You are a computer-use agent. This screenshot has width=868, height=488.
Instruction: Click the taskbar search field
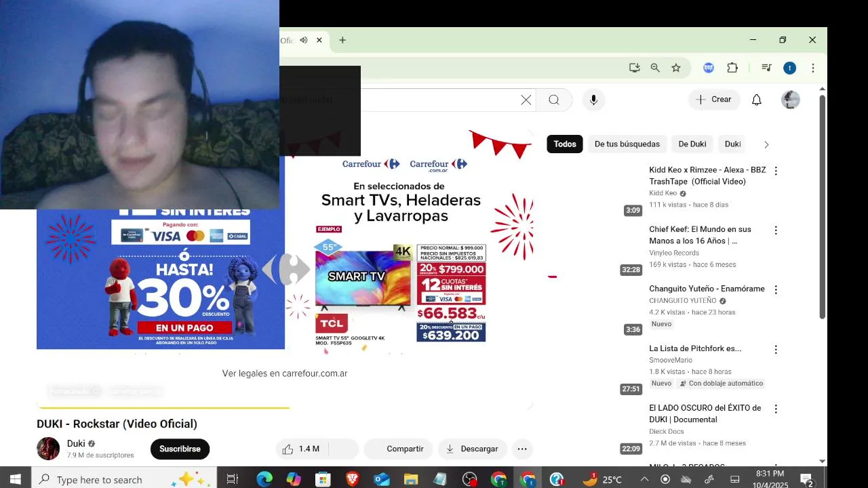coord(124,479)
